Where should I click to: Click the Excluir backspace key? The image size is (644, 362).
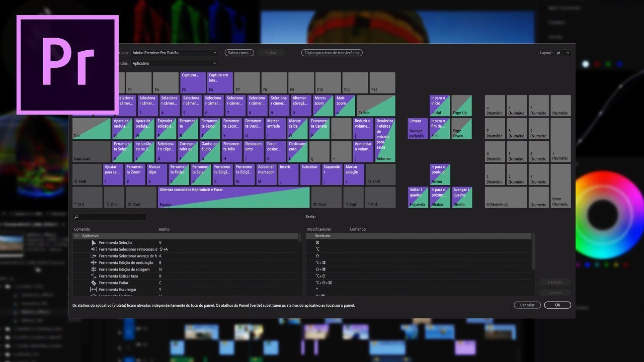pyautogui.click(x=376, y=106)
